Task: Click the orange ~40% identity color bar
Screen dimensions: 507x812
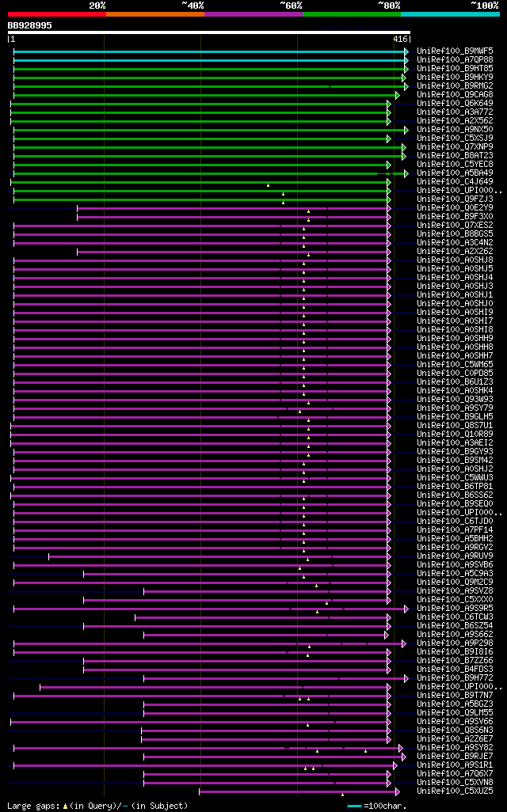Action: tap(155, 14)
